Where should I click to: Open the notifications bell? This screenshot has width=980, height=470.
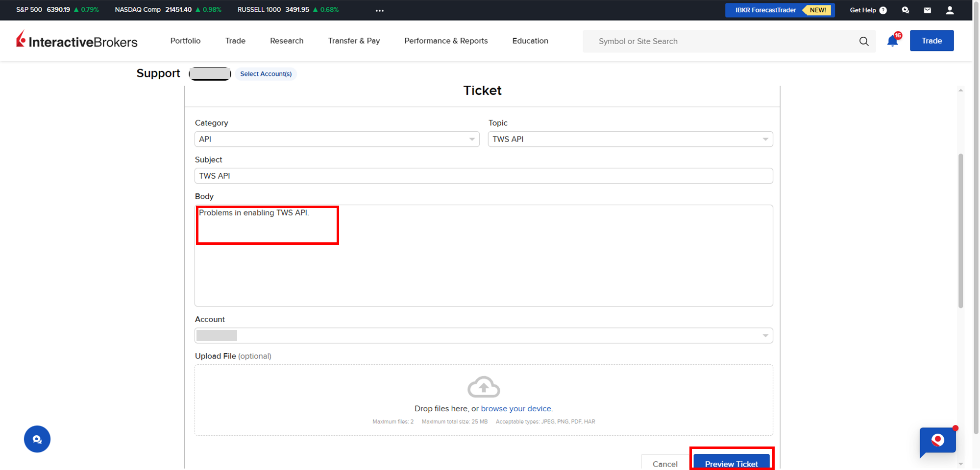[893, 41]
